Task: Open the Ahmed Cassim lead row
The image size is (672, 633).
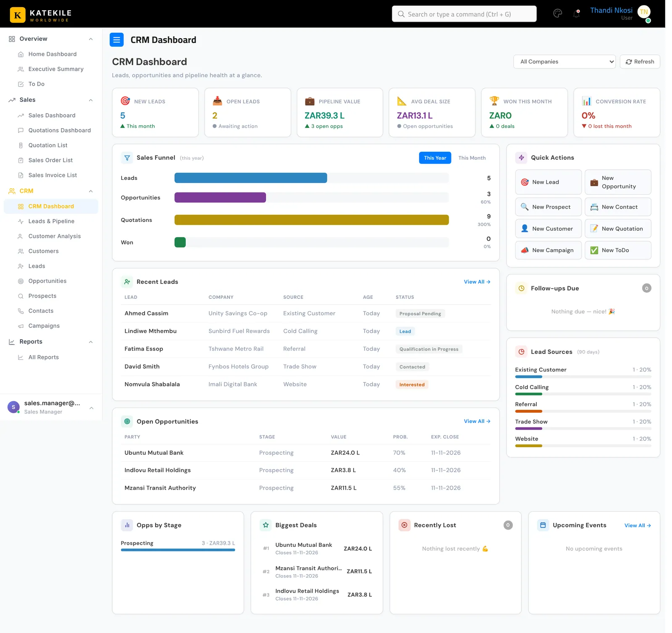Action: tap(306, 314)
